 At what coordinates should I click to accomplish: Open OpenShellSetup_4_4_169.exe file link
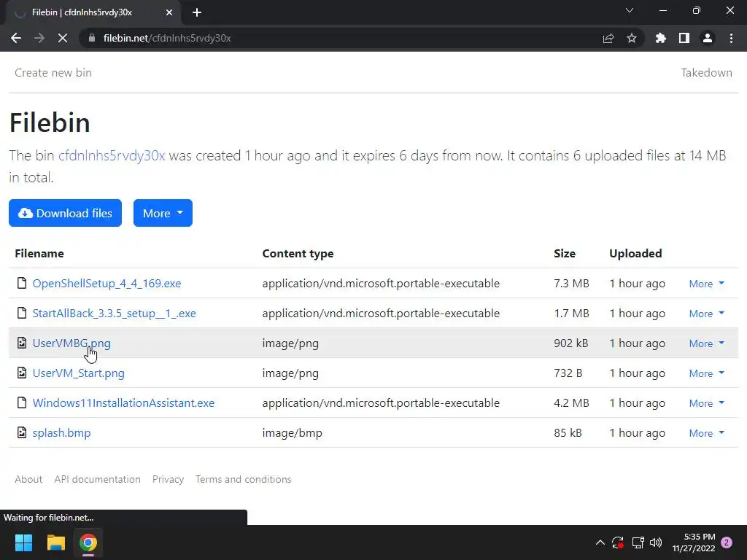click(x=107, y=284)
